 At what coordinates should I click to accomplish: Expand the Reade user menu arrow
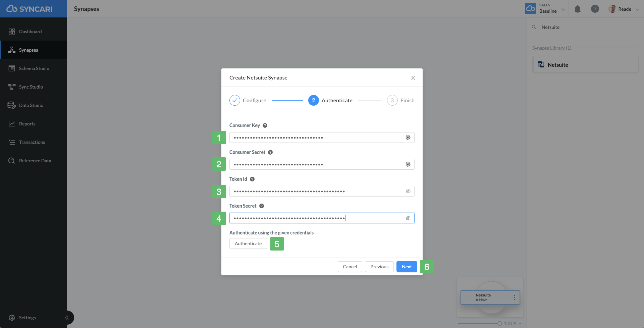click(x=637, y=9)
